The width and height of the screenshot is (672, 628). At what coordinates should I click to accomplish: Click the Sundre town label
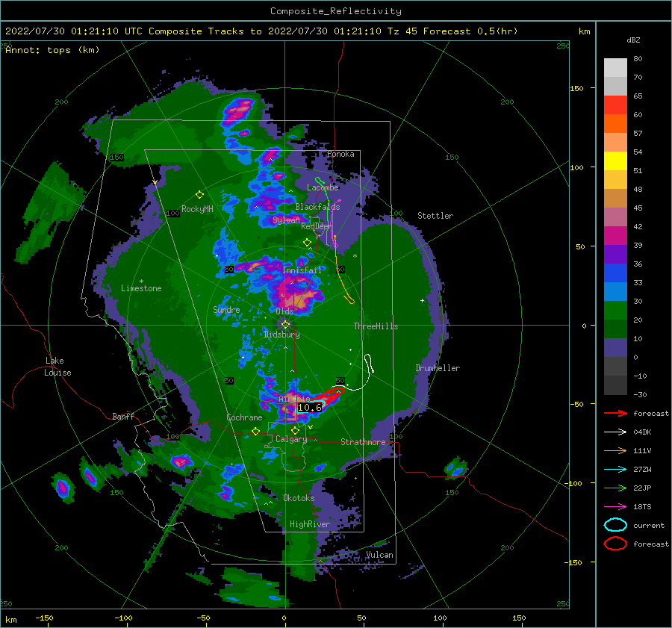(x=226, y=309)
